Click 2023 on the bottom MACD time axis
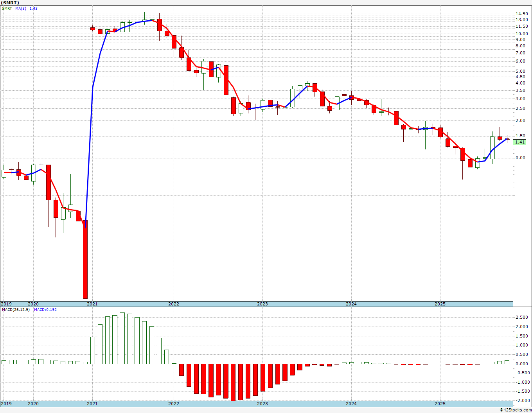Image resolution: width=532 pixels, height=413 pixels. coord(262,404)
